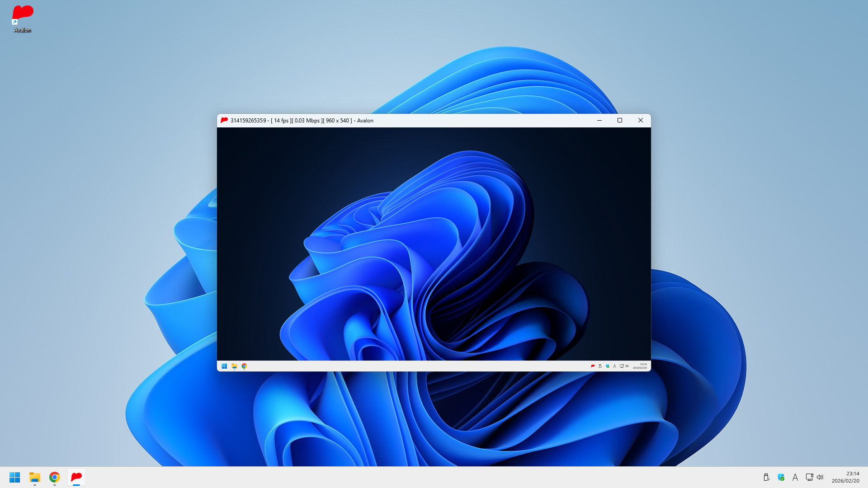Open the clock in remote session taskbar
The height and width of the screenshot is (488, 868).
tap(640, 366)
